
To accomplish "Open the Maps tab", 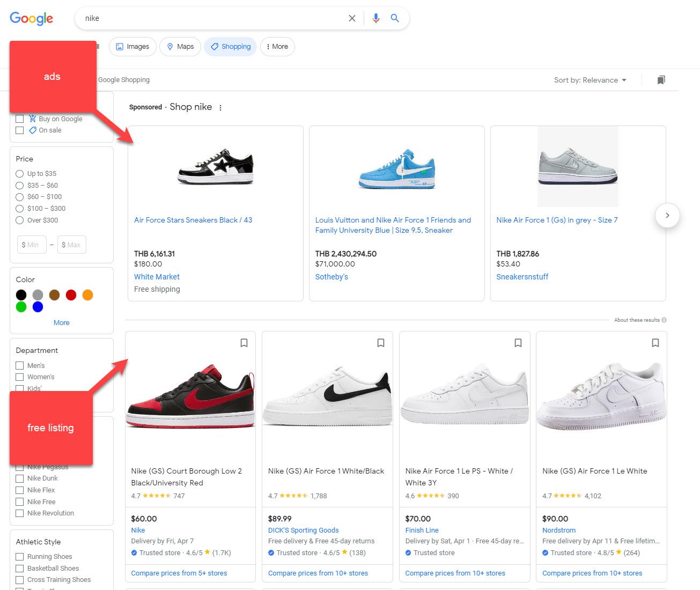I will 180,47.
